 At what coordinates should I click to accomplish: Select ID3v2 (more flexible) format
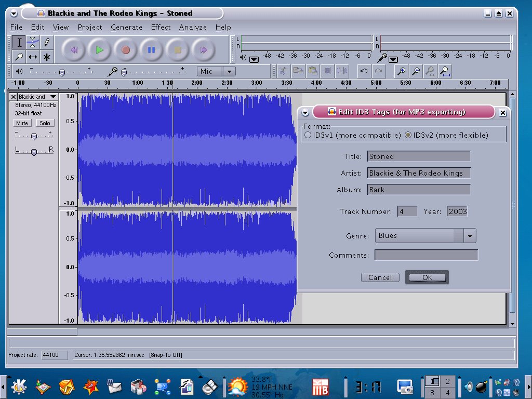408,135
